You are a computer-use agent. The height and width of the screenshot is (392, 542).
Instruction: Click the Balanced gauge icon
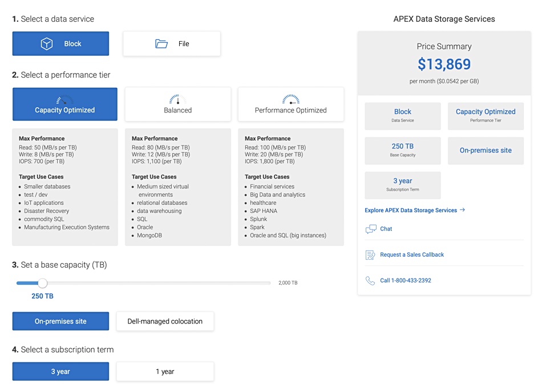click(177, 99)
